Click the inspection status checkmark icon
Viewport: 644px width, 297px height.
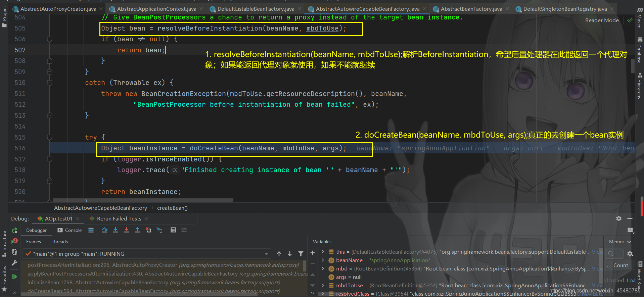pos(630,20)
